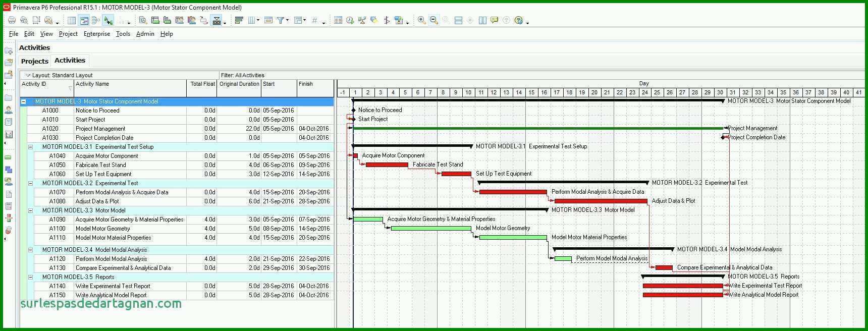Viewport: 868px width, 331px height.
Task: Click the Project Completion Date milestone diamond
Action: 723,137
